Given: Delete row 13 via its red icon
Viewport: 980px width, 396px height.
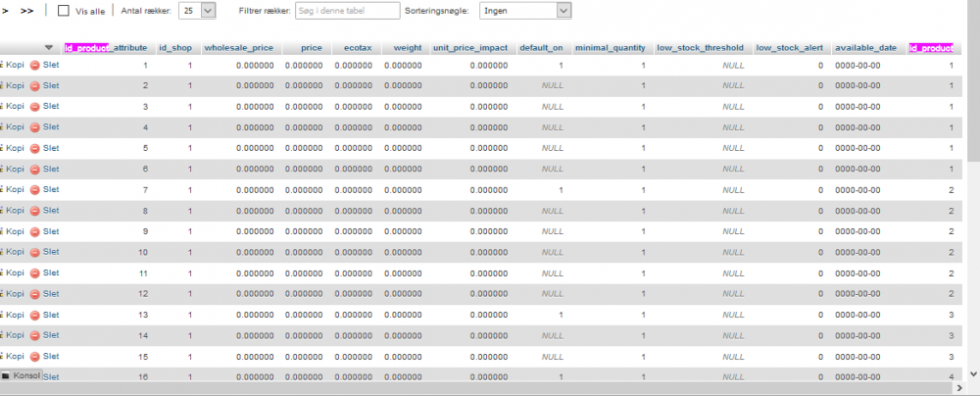Looking at the screenshot, I should [x=35, y=316].
